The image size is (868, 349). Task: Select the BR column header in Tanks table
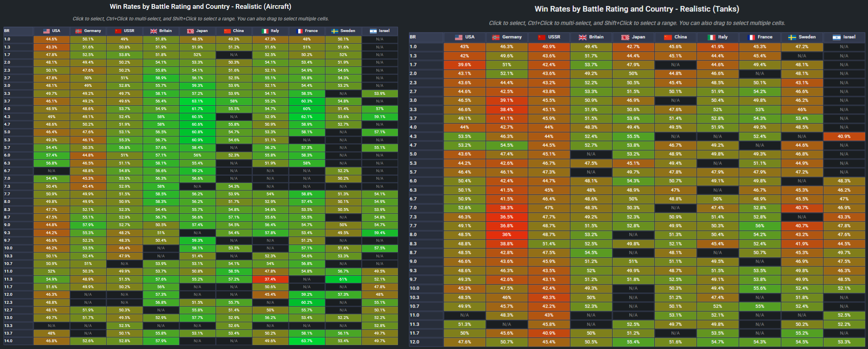coord(426,37)
